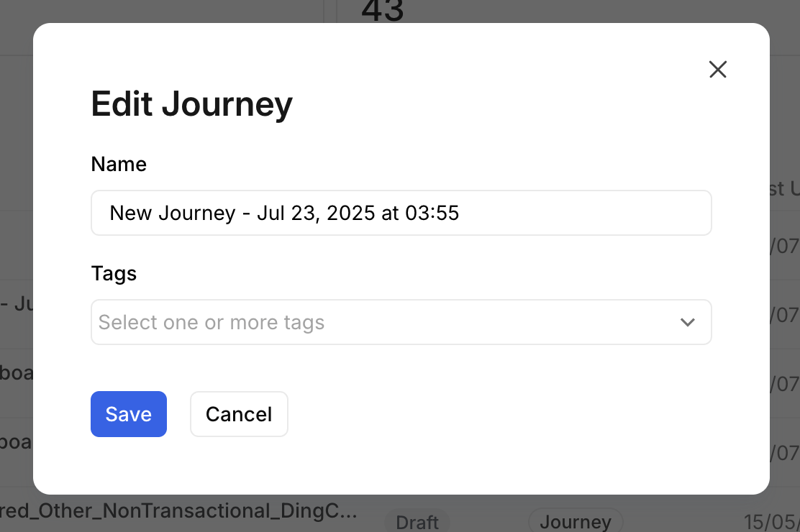The image size is (800, 532).
Task: Click the 'Journey' type badge behind dialog
Action: click(576, 521)
